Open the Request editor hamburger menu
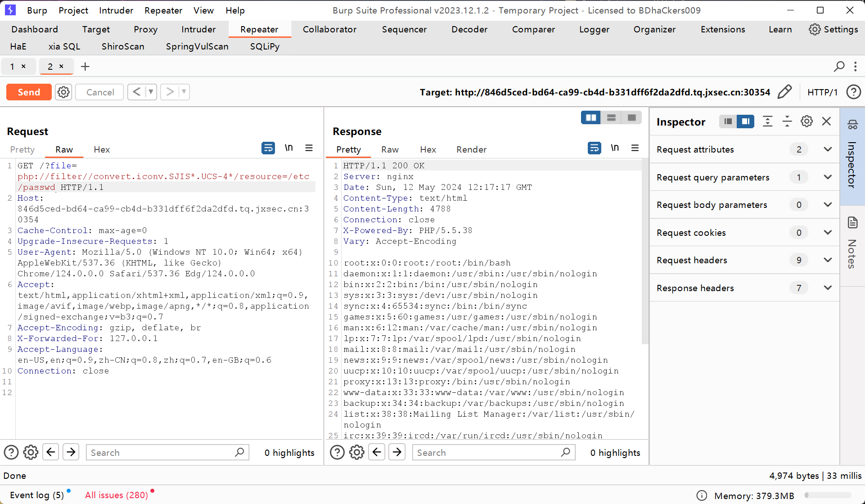The image size is (865, 504). pos(309,148)
